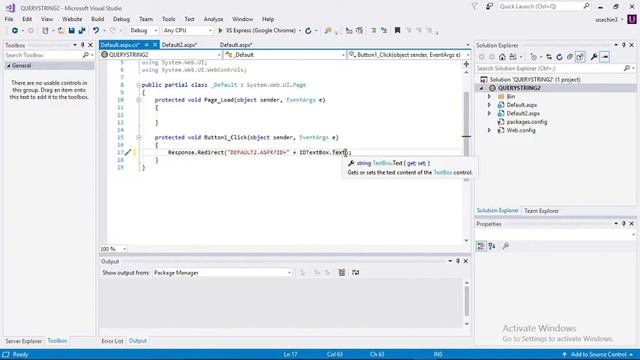Open the Package Manager output source dropdown

click(x=222, y=273)
